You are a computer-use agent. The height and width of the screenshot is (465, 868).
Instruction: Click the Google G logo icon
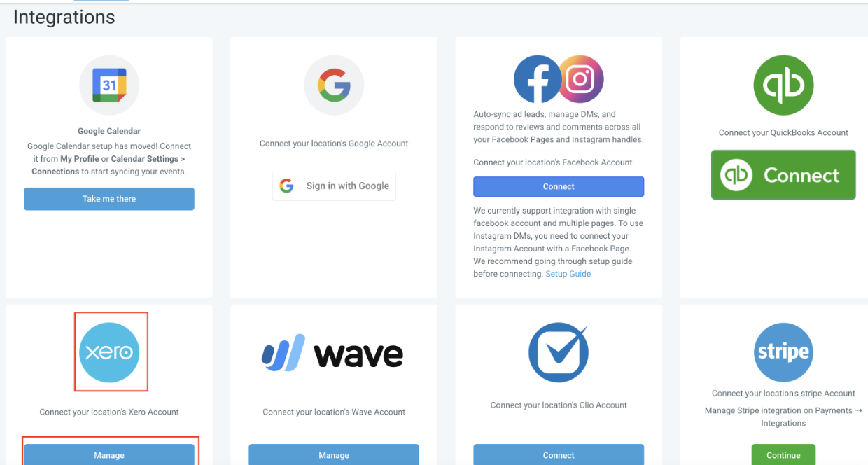[x=334, y=85]
